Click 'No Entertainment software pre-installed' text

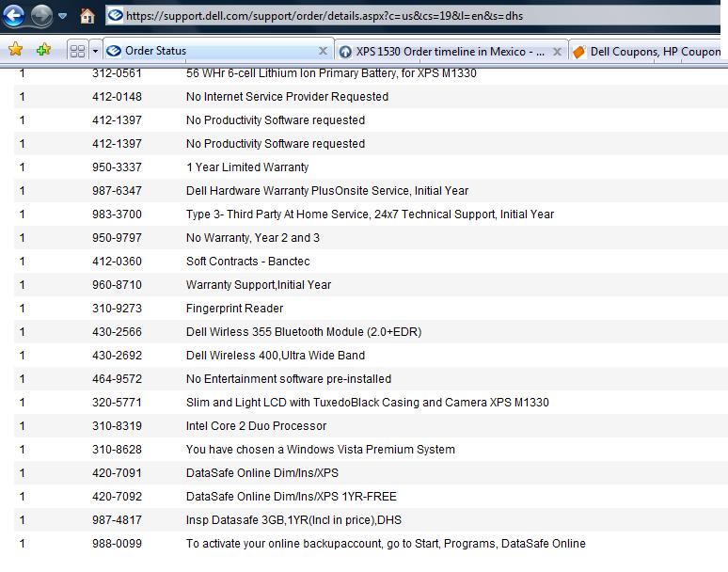289,379
